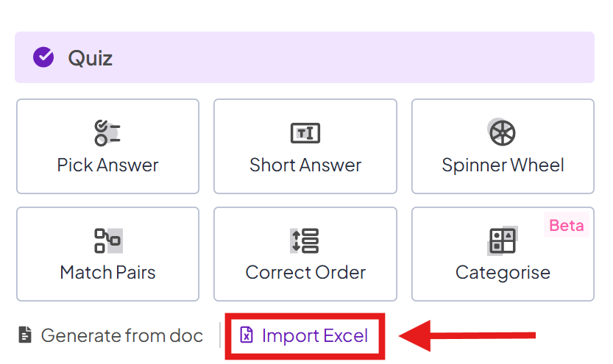Click the Quiz heading text

(91, 58)
